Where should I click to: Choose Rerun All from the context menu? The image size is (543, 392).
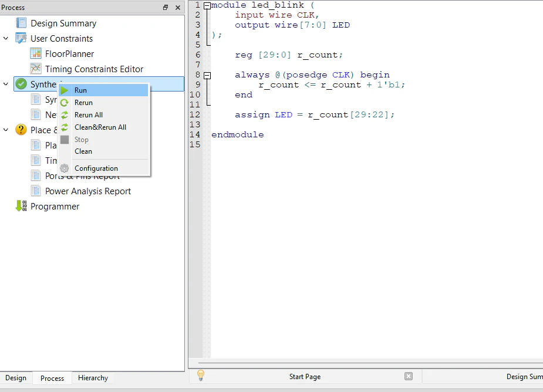[x=104, y=115]
